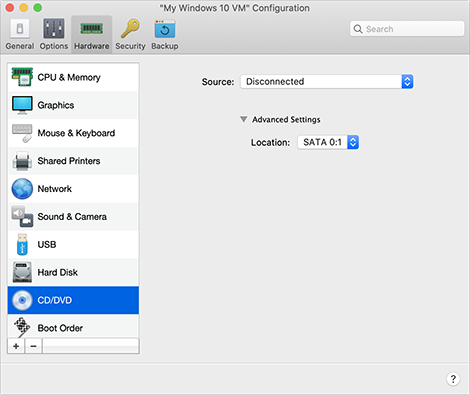Select Shared Printers in the sidebar
The height and width of the screenshot is (395, 470).
(x=73, y=161)
